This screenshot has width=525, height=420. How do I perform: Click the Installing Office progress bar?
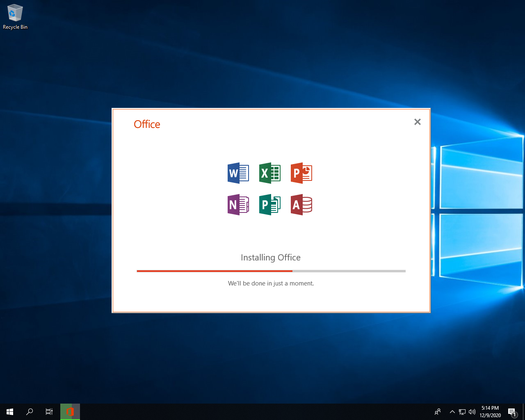point(271,271)
